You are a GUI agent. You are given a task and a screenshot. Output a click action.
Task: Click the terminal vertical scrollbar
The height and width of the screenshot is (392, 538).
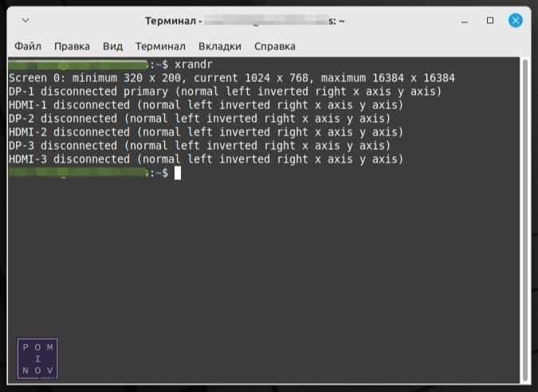[525, 219]
